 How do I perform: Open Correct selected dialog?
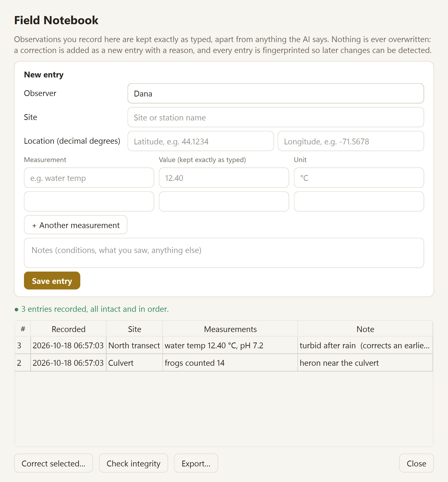click(54, 463)
